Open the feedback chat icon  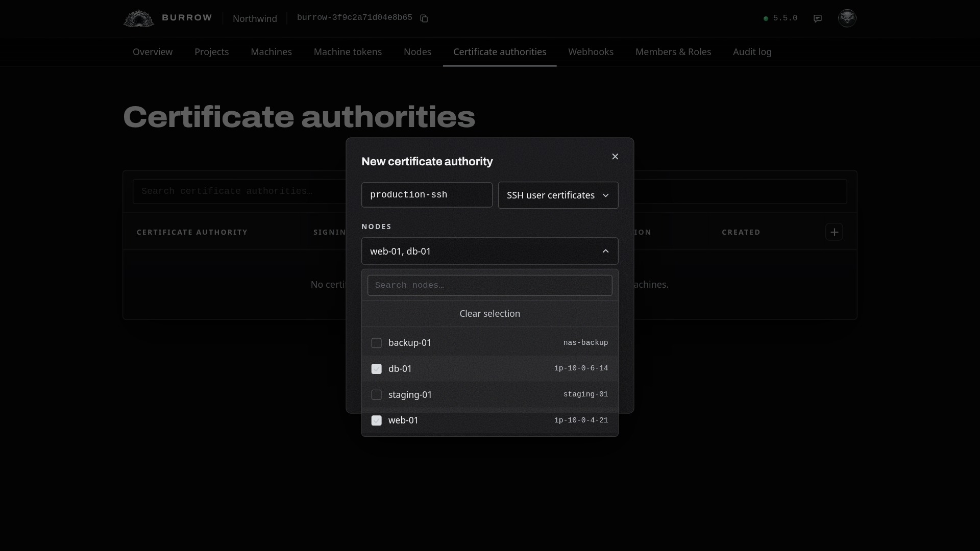(818, 18)
